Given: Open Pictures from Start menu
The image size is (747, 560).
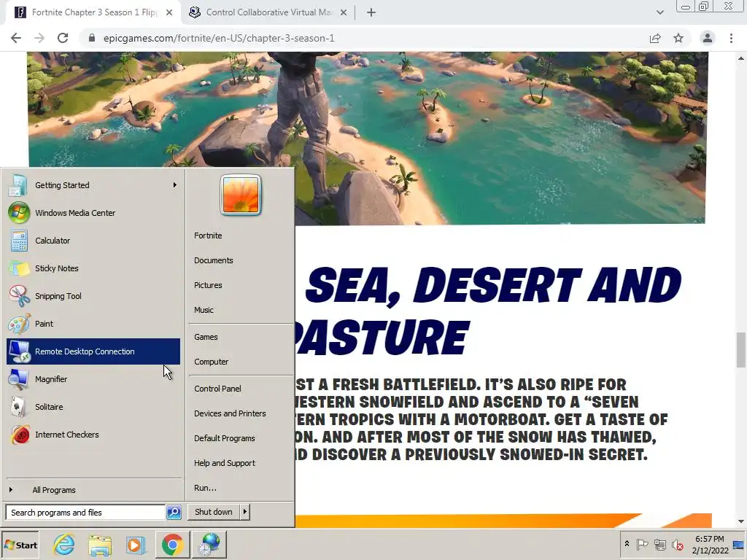Looking at the screenshot, I should pyautogui.click(x=208, y=285).
